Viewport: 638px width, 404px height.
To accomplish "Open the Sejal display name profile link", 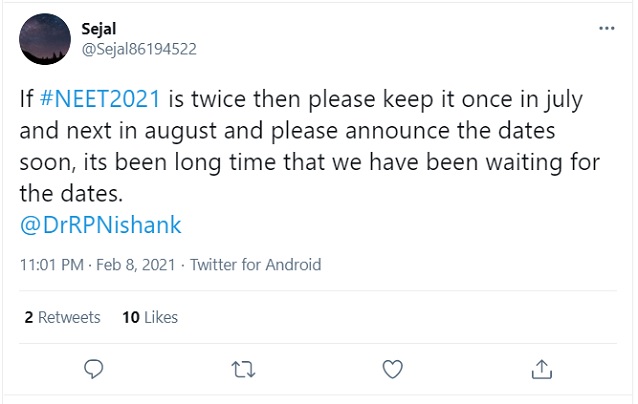I will pyautogui.click(x=98, y=29).
